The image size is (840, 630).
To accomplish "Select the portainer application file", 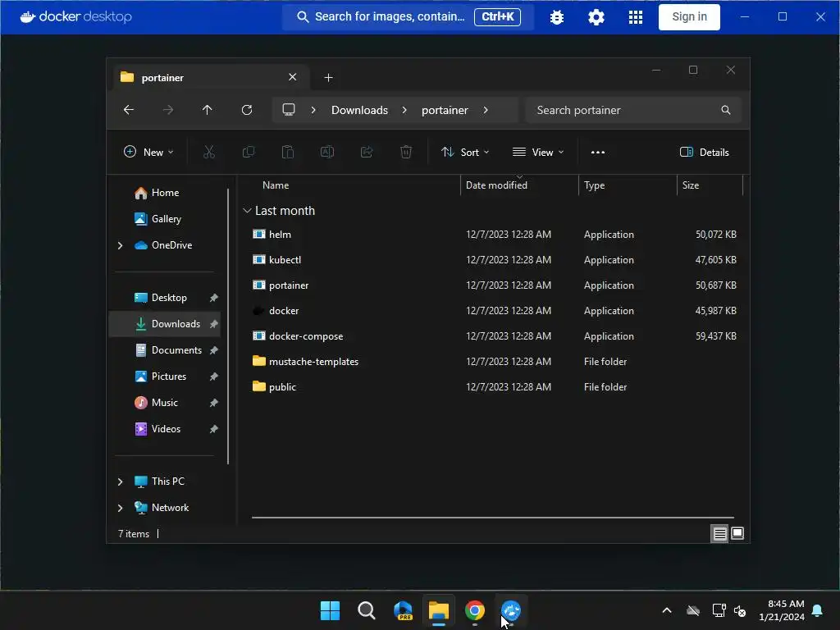I will point(493,285).
